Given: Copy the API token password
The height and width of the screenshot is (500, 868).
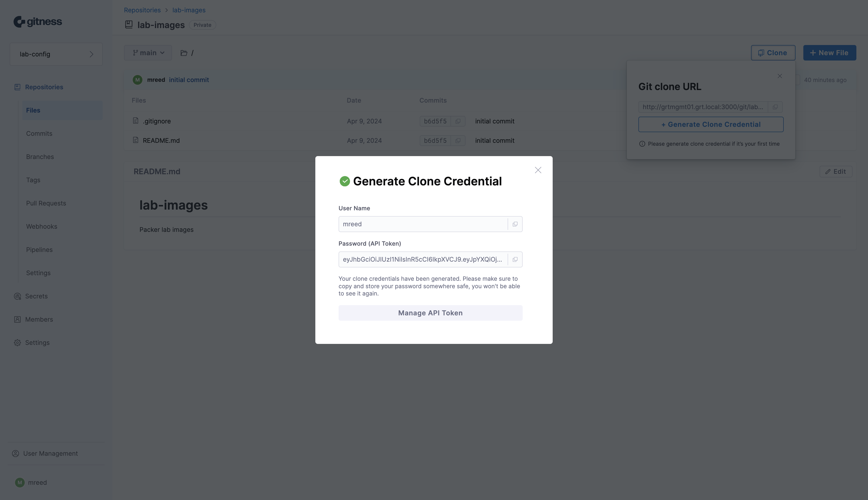Looking at the screenshot, I should pos(515,260).
